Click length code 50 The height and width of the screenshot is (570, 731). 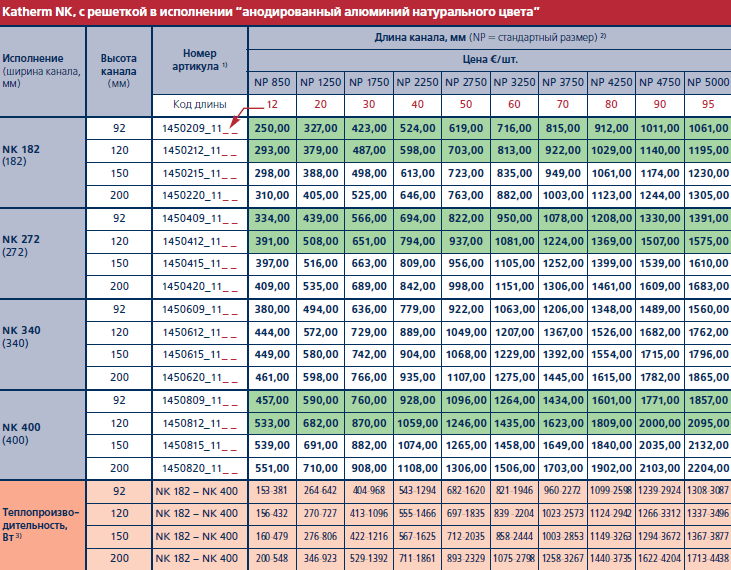pyautogui.click(x=466, y=104)
